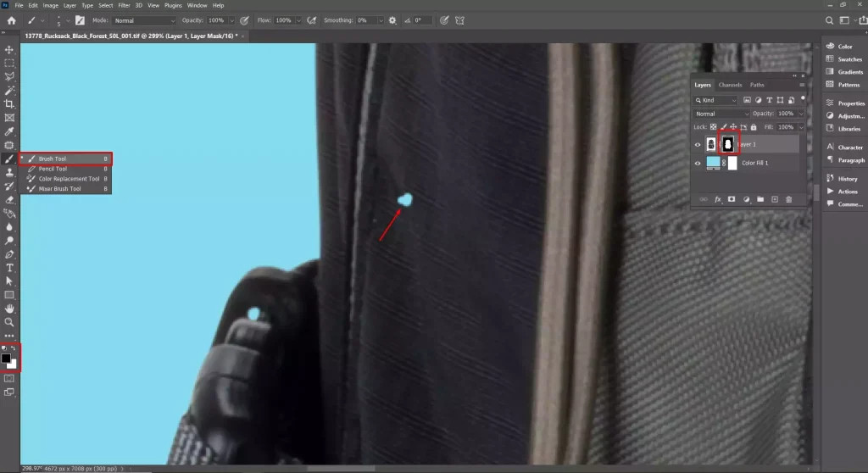This screenshot has width=868, height=473.
Task: Enable airbrush-style build-up
Action: (312, 20)
